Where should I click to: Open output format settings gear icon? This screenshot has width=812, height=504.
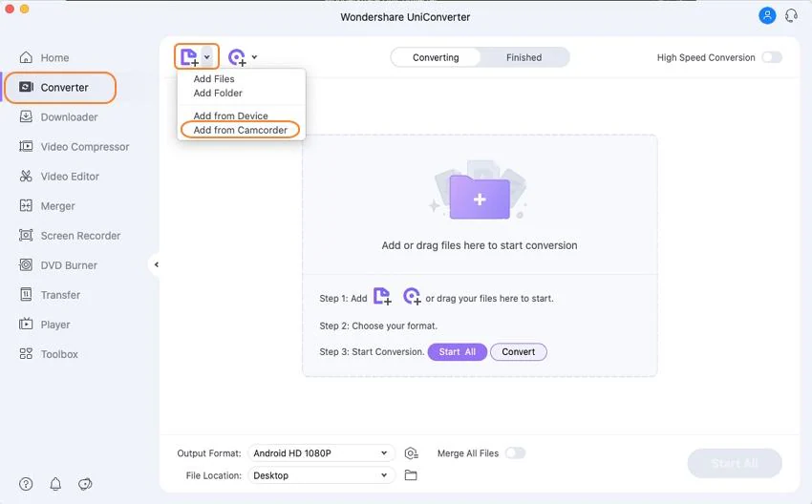coord(411,453)
